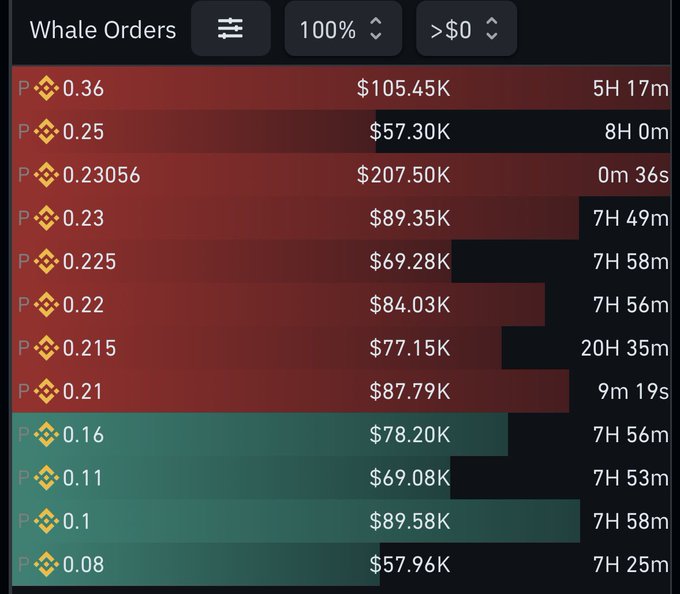Click the Whale Orders title
This screenshot has height=594, width=680.
[x=103, y=30]
